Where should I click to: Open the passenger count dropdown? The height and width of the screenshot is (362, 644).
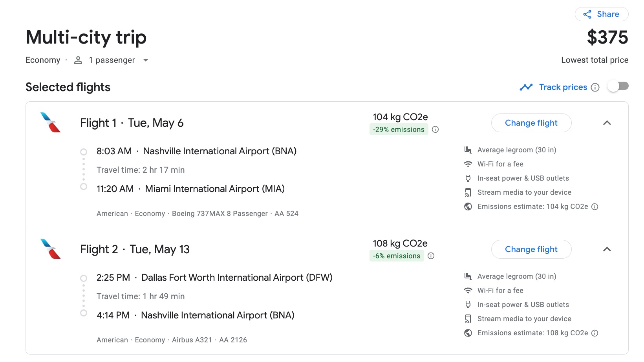tap(146, 60)
